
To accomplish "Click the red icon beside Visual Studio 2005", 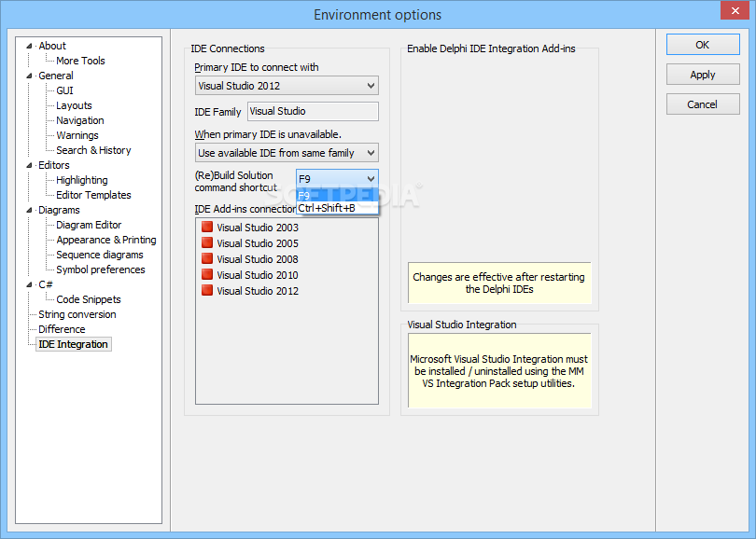I will coord(207,242).
